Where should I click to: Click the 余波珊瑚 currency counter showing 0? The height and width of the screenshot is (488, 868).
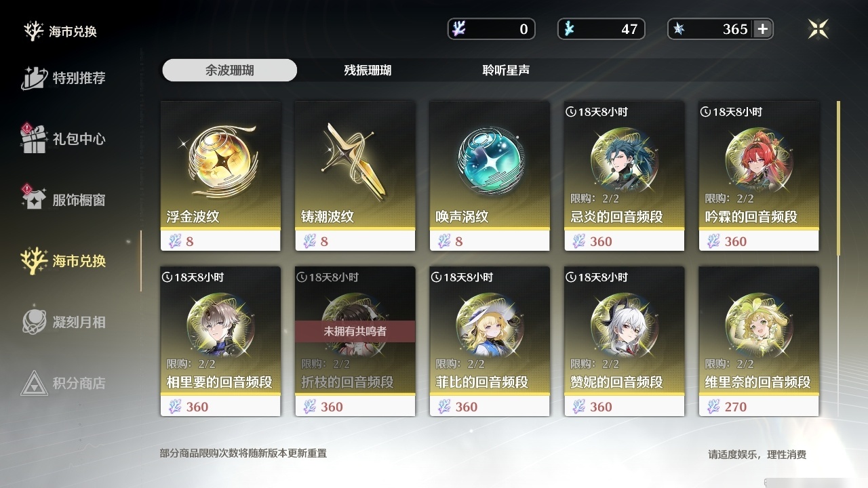[x=492, y=29]
